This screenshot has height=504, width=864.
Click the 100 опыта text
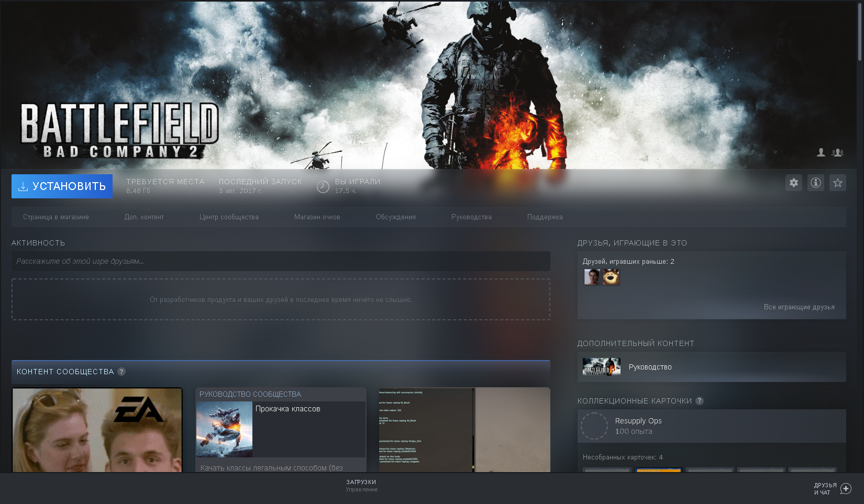634,432
